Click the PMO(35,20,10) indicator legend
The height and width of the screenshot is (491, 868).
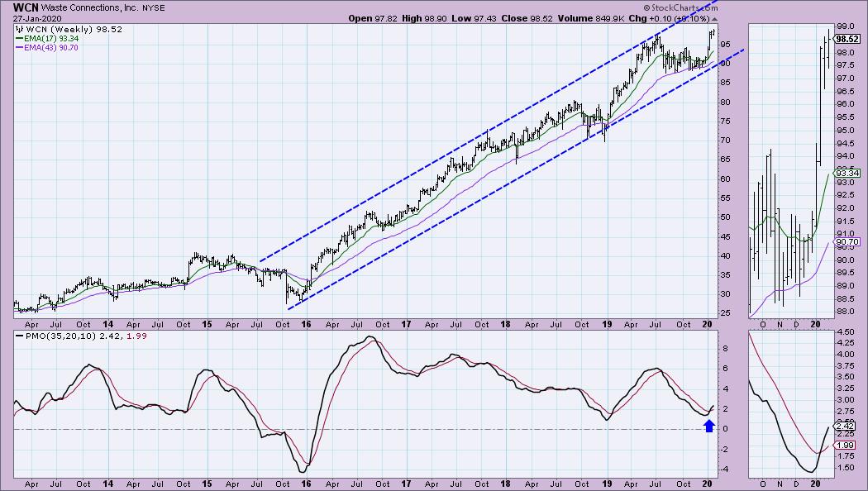click(x=81, y=336)
